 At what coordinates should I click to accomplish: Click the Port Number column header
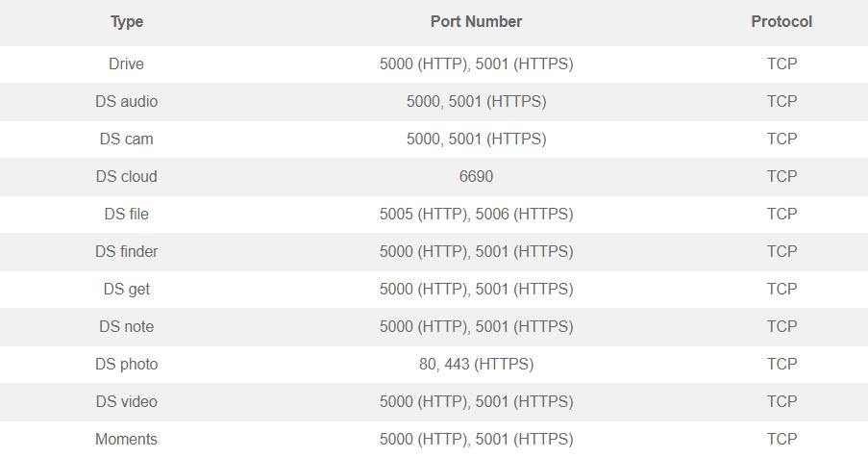point(476,21)
